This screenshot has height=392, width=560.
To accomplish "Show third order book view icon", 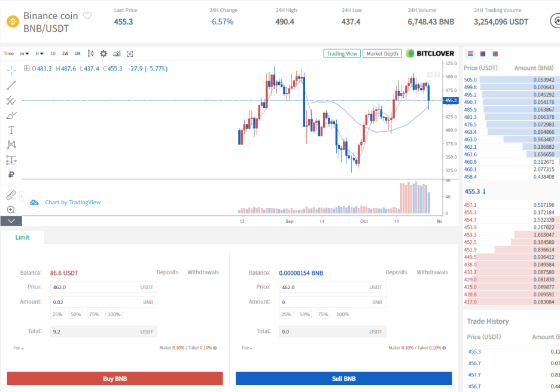I will (x=495, y=54).
